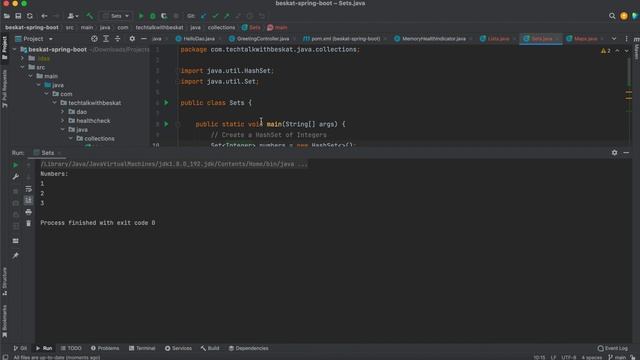Open the user profile dropdown in toolbar
640x360 pixels.
[x=73, y=16]
